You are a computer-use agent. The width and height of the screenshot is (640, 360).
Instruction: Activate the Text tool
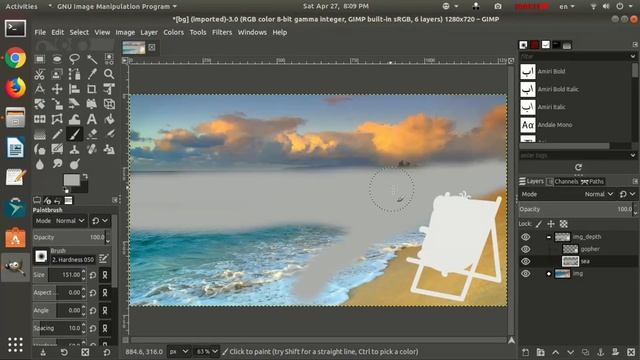tap(92, 119)
